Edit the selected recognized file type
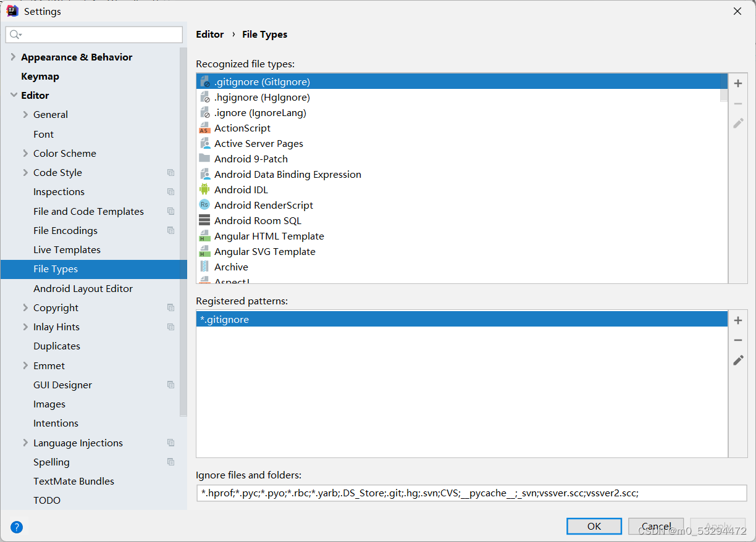Viewport: 756px width, 542px height. (x=738, y=123)
